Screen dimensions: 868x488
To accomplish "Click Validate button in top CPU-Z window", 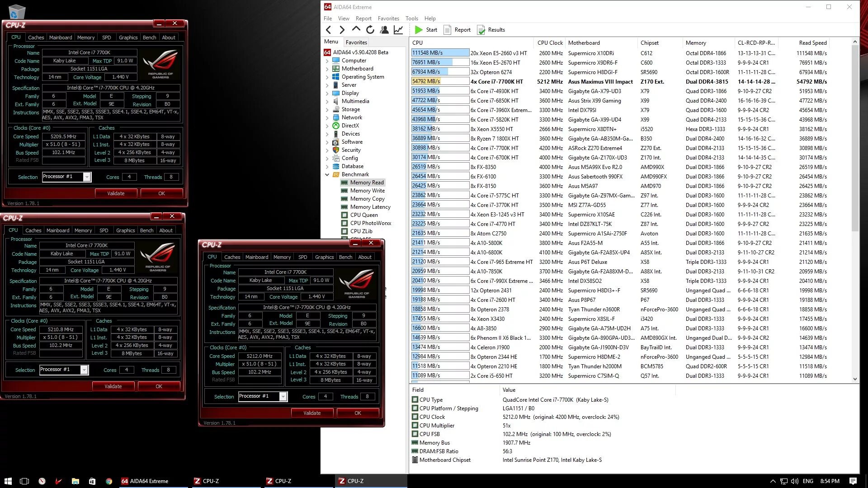I will (116, 193).
